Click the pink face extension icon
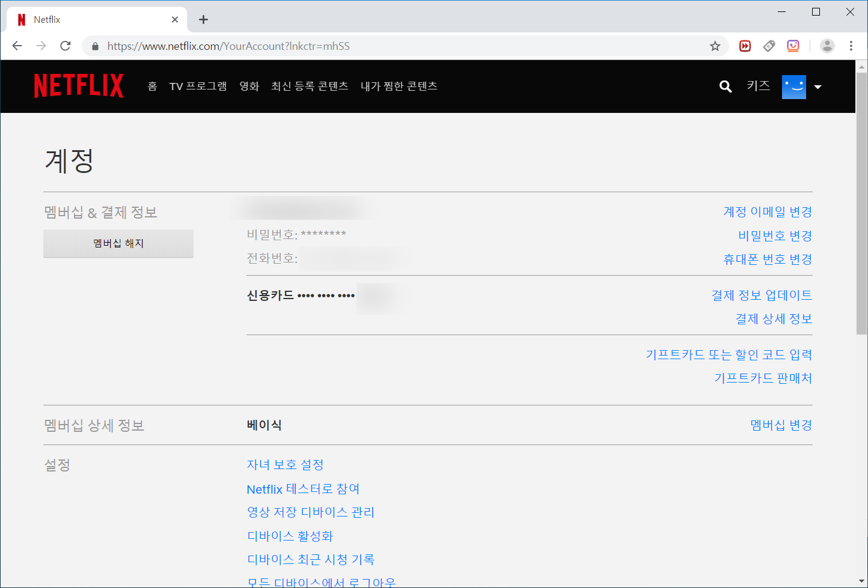Screen dimensions: 868x588 point(793,46)
